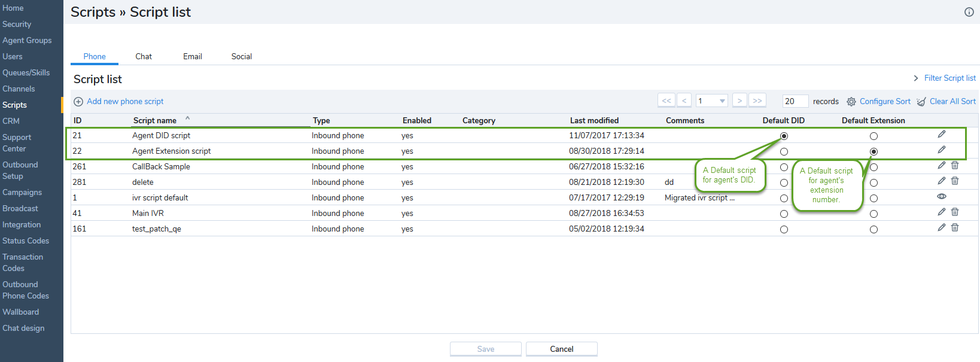Delete the Main IVR script
The height and width of the screenshot is (362, 980).
point(955,212)
